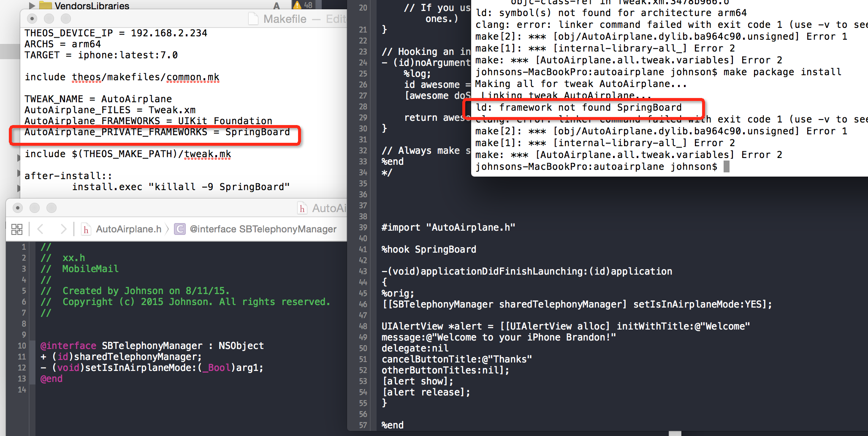
Task: Click the 'include $(THEOS_MAKE_PATH)/tweak.mk' line
Action: pyautogui.click(x=128, y=154)
